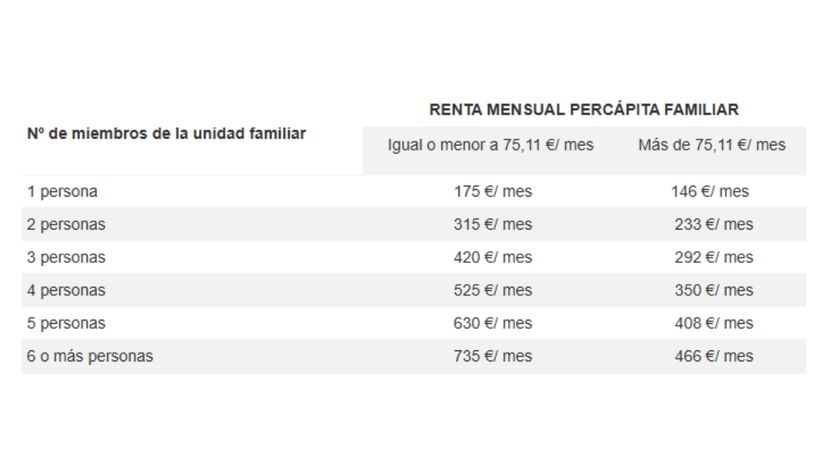Select the "4 personas" row label
Viewport: 820px width, 461px height.
click(66, 290)
